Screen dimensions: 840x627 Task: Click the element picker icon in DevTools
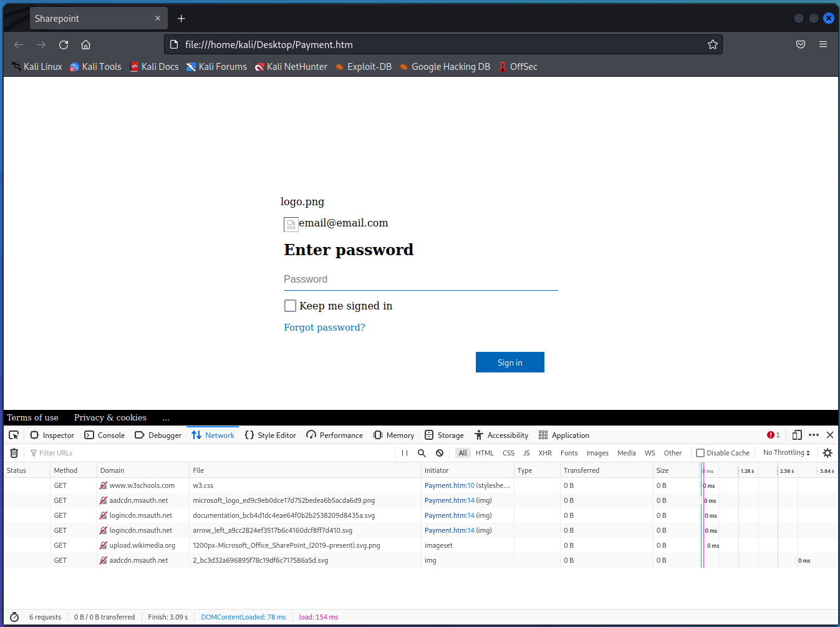14,435
